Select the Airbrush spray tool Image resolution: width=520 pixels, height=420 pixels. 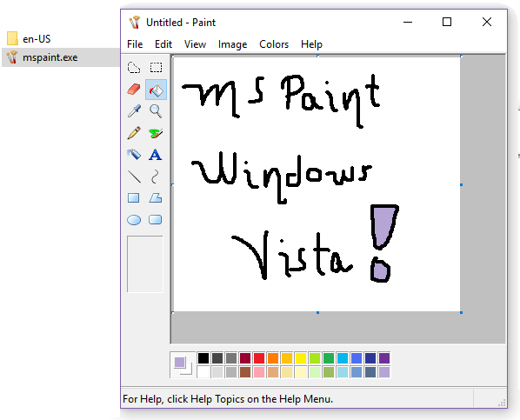(134, 155)
